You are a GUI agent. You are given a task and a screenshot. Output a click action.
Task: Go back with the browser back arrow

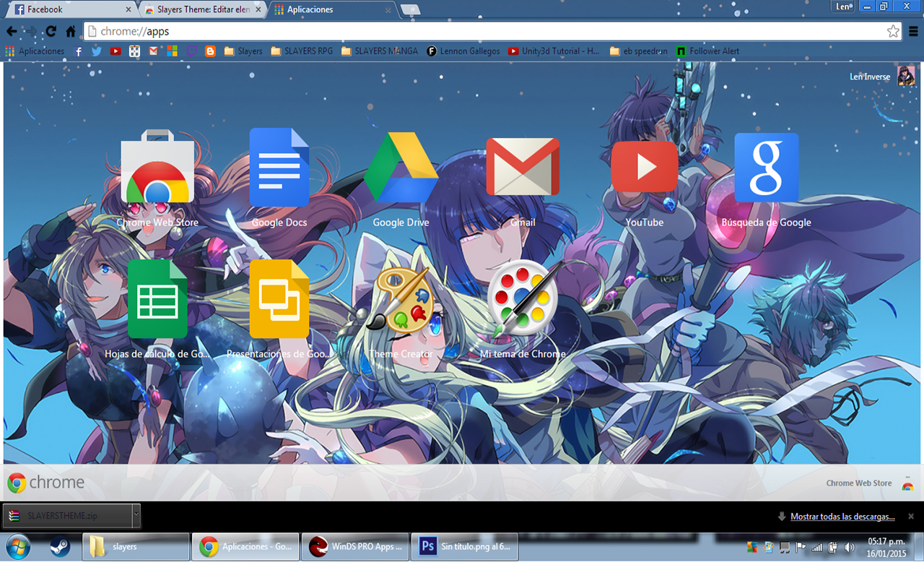point(12,31)
